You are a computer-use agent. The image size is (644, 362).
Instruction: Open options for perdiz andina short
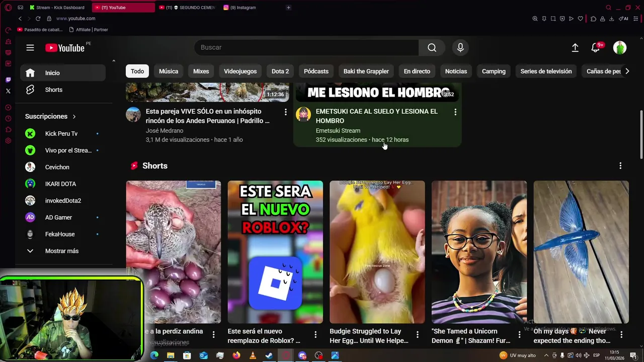click(213, 334)
